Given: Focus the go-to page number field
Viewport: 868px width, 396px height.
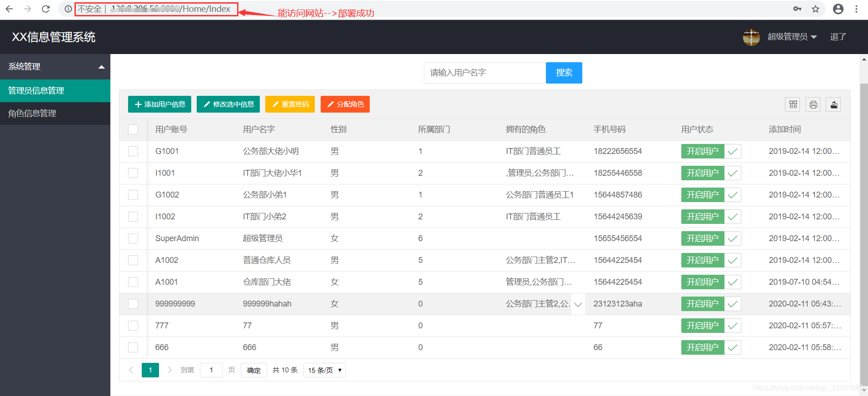Looking at the screenshot, I should pyautogui.click(x=211, y=370).
